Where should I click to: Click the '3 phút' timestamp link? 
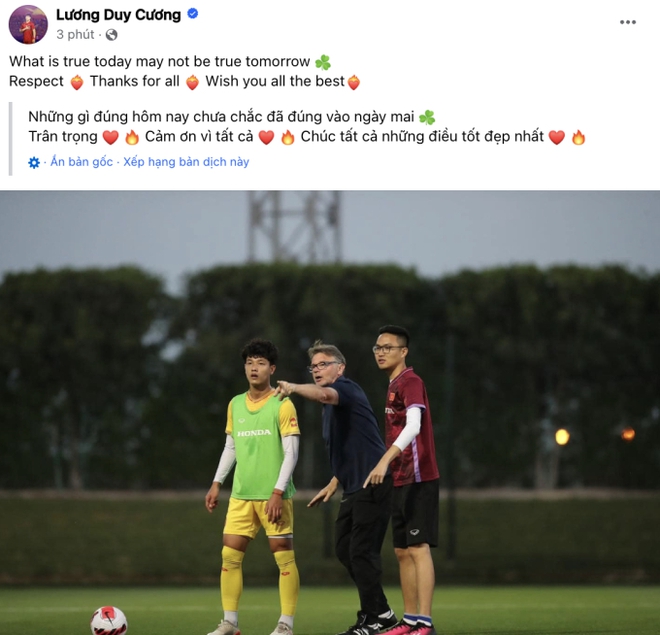point(75,34)
